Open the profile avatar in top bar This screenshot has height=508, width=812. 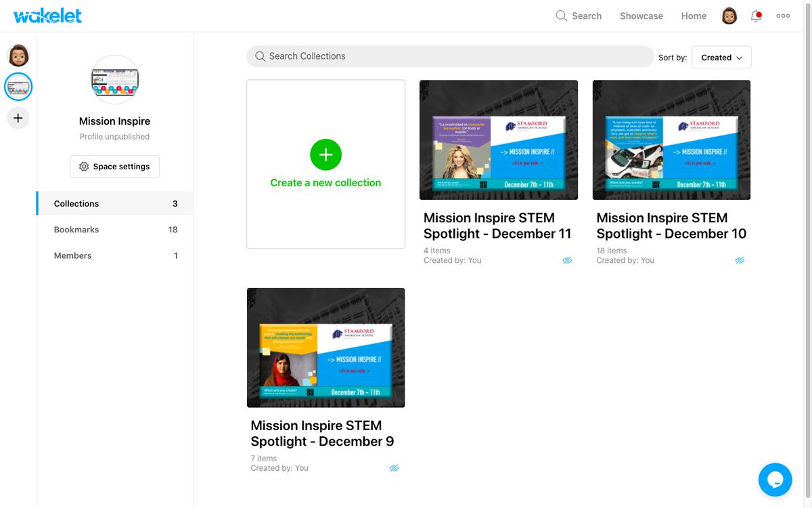(x=729, y=16)
